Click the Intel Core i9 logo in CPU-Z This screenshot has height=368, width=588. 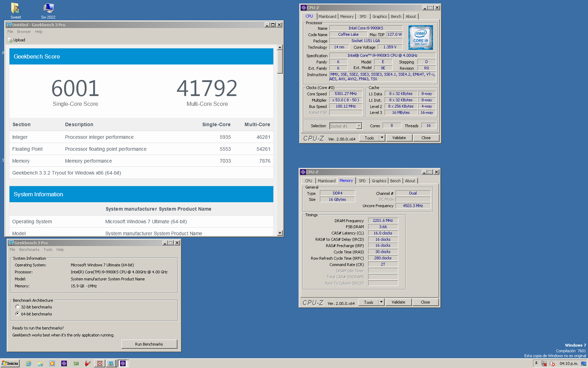click(x=421, y=38)
